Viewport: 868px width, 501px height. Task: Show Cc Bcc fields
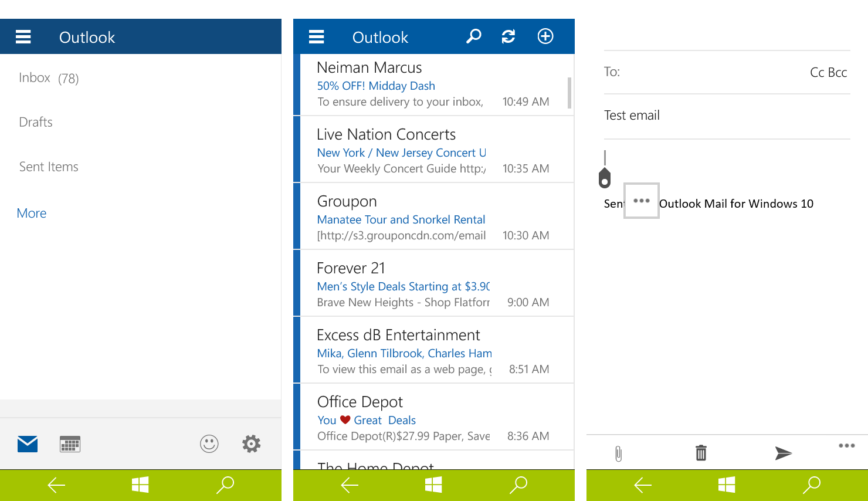(x=828, y=72)
